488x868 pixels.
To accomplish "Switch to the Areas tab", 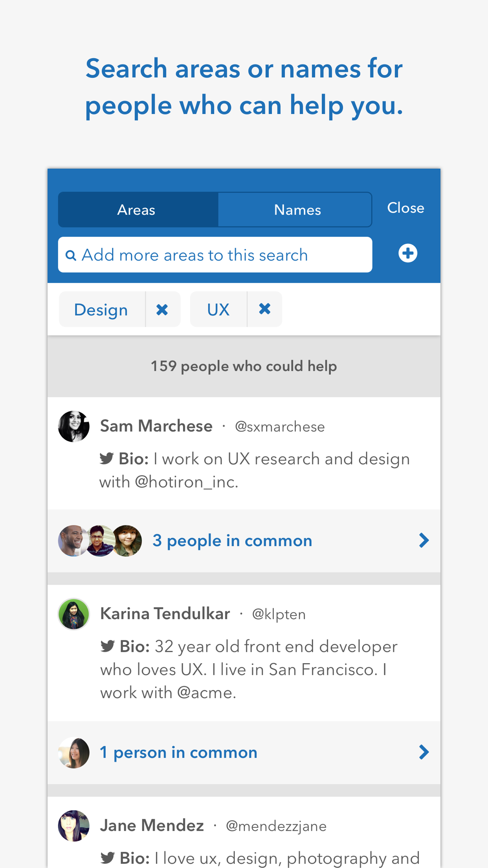I will 138,210.
